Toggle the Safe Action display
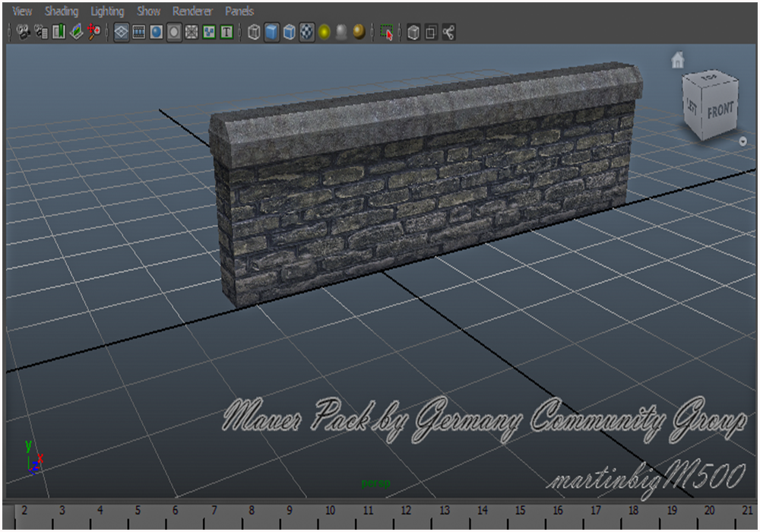760x532 pixels. coord(209,33)
